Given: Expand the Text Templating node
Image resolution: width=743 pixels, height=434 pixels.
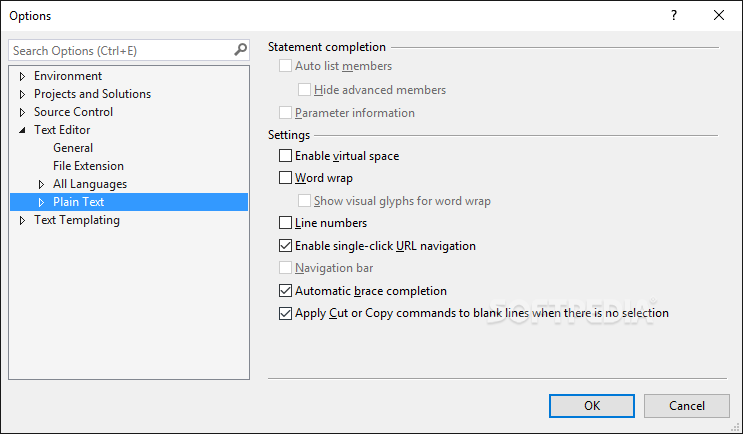Looking at the screenshot, I should coord(22,220).
